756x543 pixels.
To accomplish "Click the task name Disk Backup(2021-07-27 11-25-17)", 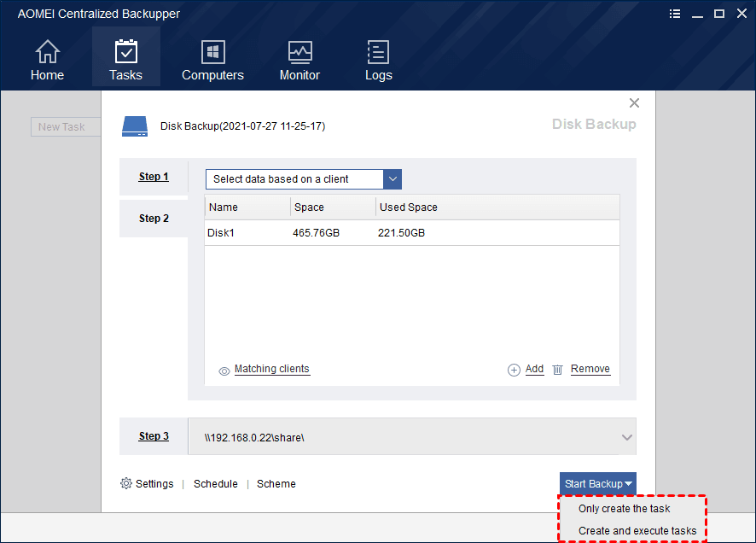I will (x=242, y=126).
